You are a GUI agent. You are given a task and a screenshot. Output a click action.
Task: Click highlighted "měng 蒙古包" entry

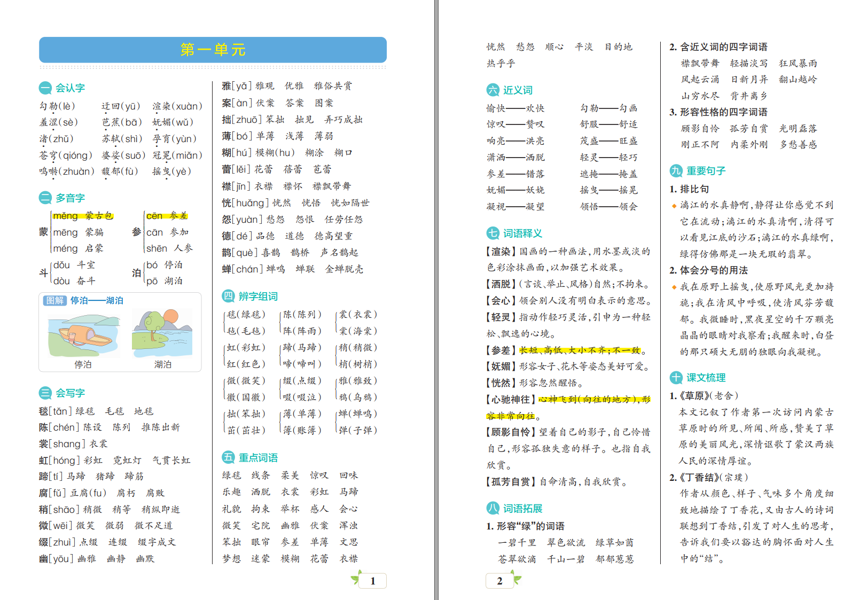(83, 216)
